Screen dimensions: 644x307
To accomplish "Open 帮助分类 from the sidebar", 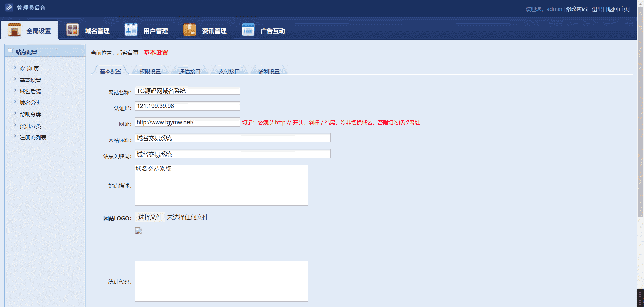I will 30,114.
